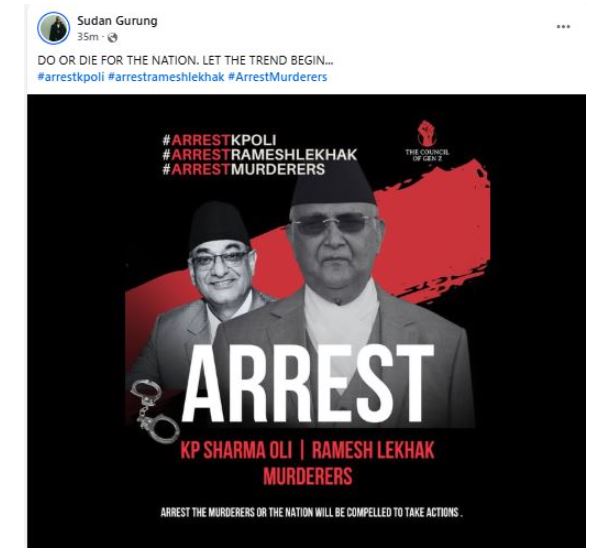Screen dimensions: 616x555
Task: Click the handcuffs graphic in the poster
Action: 154,411
